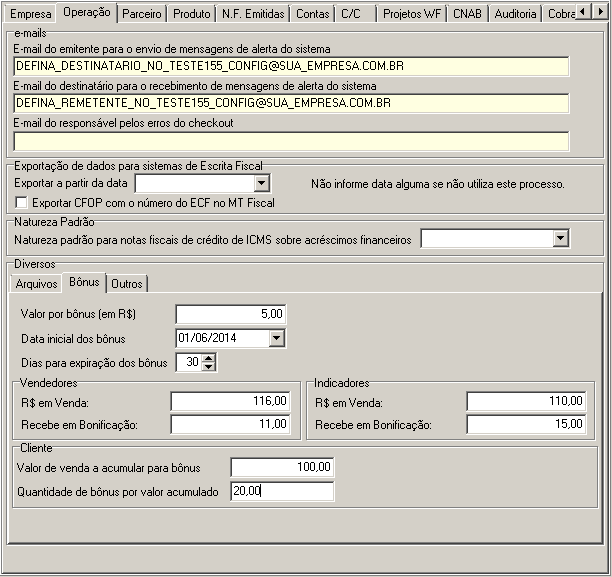Expand the Natureza padrão dropdown list
Viewport: 612px width, 577px height.
pos(560,239)
